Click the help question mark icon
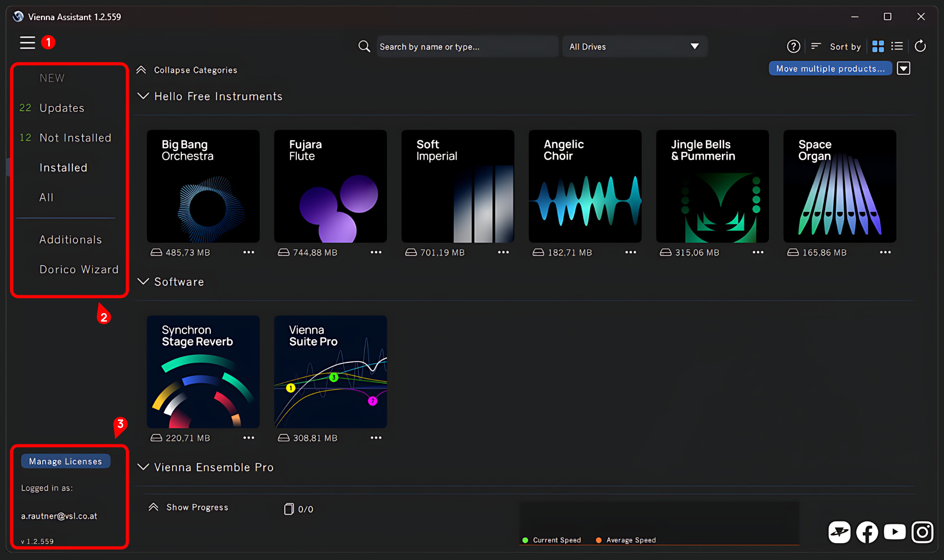Image resolution: width=944 pixels, height=560 pixels. 793,47
